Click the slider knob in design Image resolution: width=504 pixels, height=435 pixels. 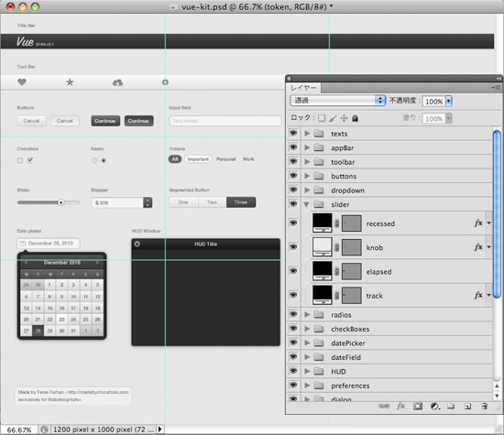61,202
